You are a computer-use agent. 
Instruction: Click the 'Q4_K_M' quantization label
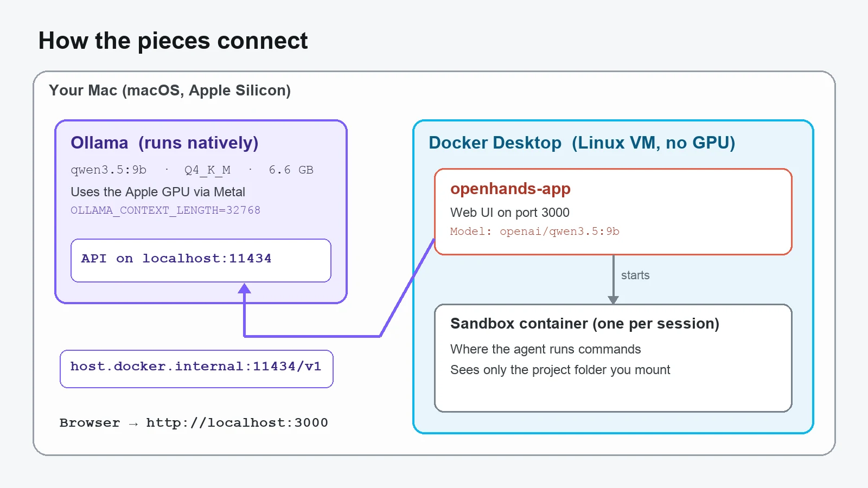click(207, 170)
